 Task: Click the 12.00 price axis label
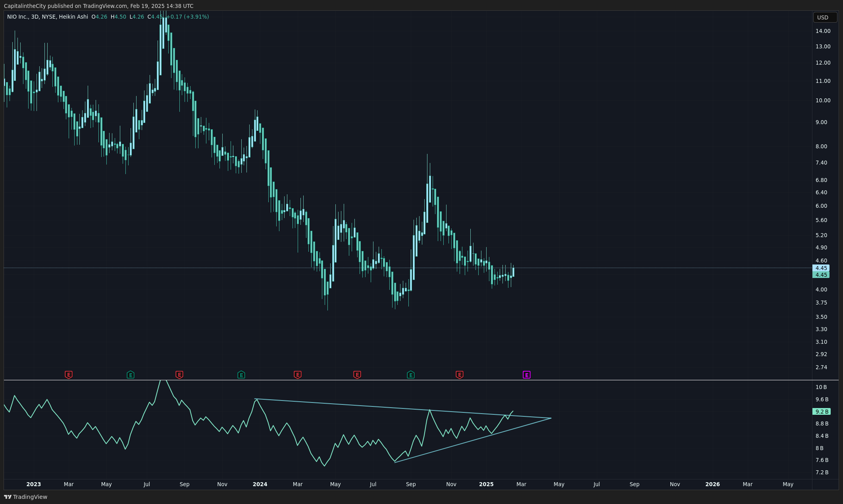pyautogui.click(x=823, y=63)
